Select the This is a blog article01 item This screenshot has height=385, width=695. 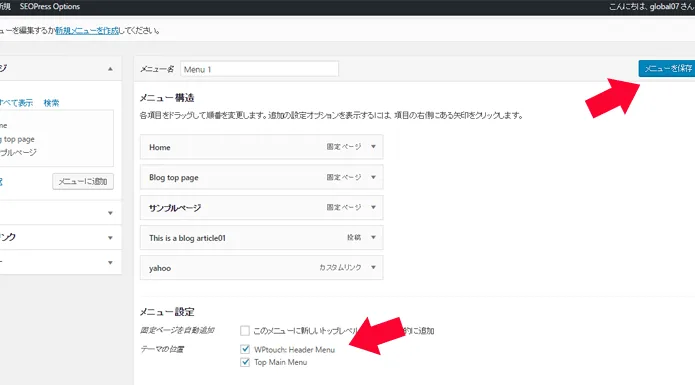[x=262, y=237]
